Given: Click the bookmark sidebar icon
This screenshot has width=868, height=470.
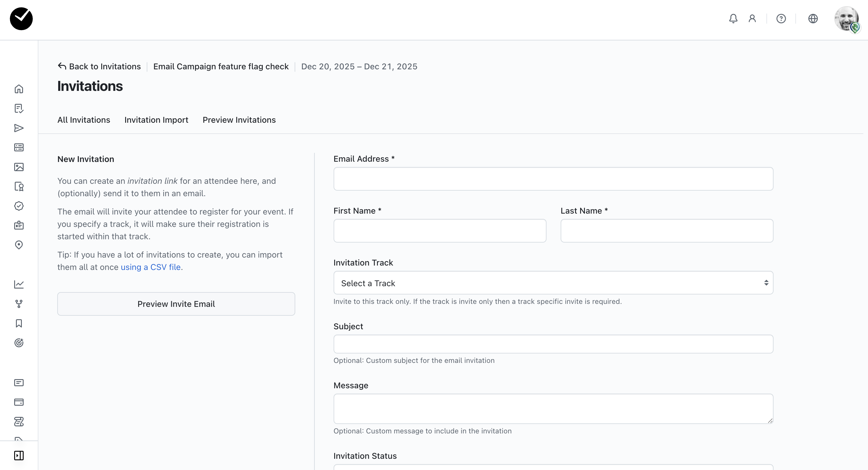Looking at the screenshot, I should point(19,323).
